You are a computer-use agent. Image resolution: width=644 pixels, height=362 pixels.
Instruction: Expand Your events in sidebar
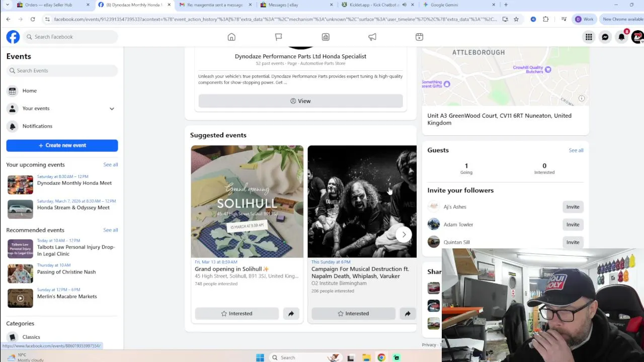click(x=112, y=109)
